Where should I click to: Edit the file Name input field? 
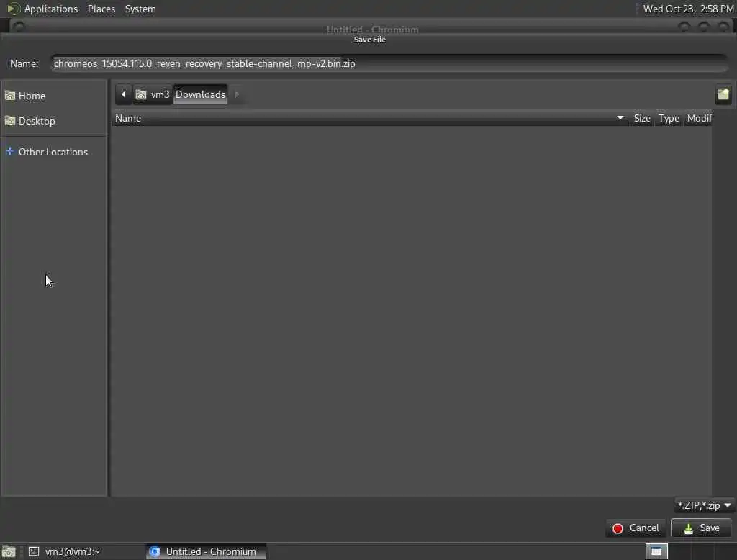[389, 63]
